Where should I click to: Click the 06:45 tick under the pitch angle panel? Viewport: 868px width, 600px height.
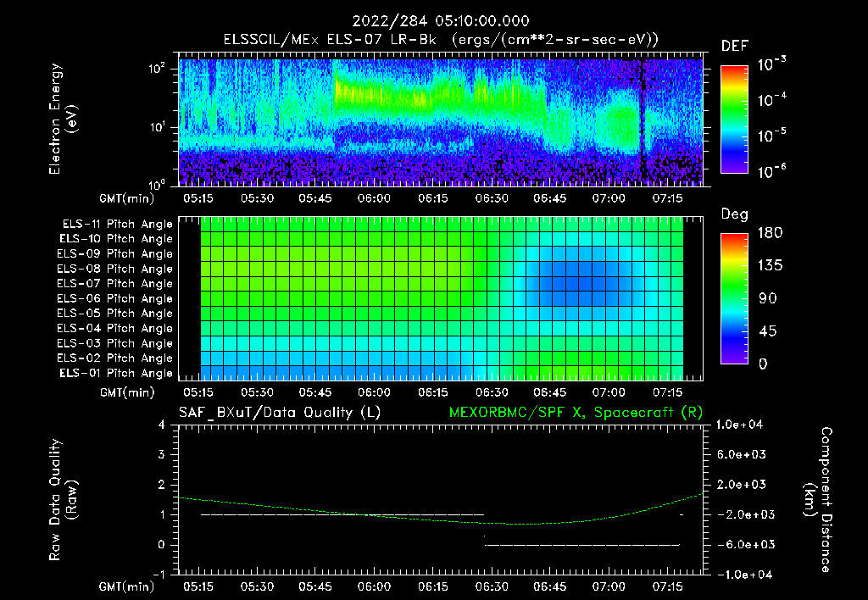(550, 393)
